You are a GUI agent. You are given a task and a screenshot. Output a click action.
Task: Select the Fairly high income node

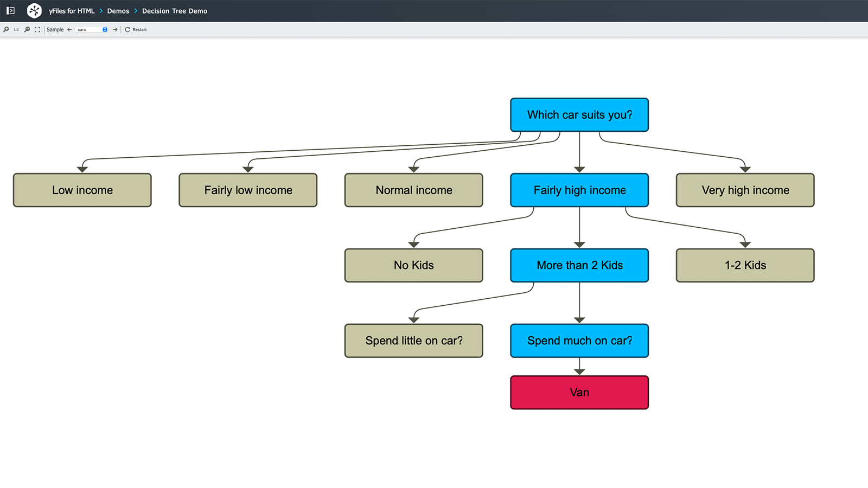coord(579,190)
